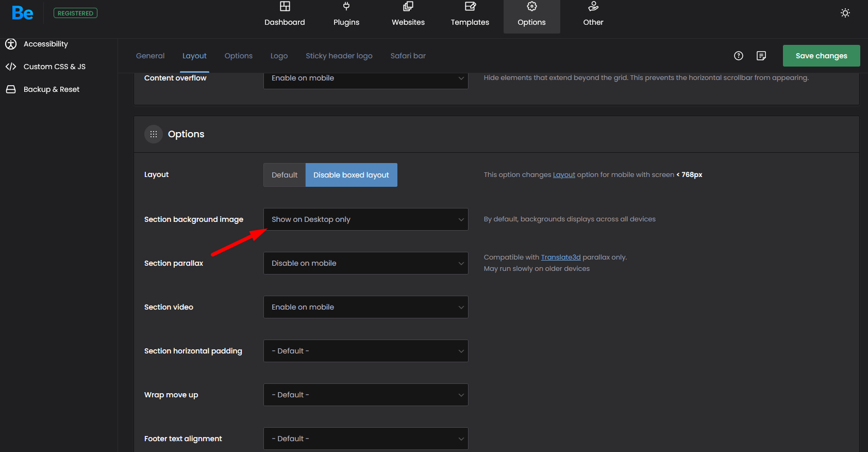The width and height of the screenshot is (868, 452).
Task: Click 'By default, backgrounds displays across all devices'
Action: pos(570,219)
